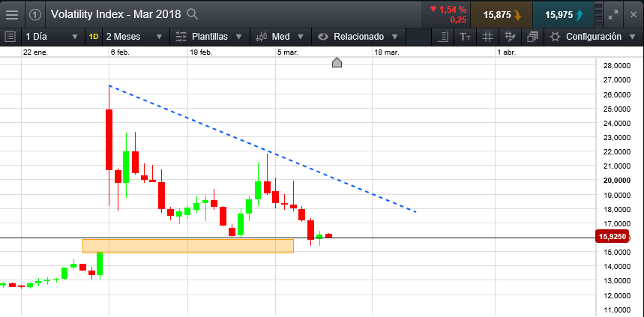This screenshot has width=644, height=317.
Task: Click the 20,0000 price axis label
Action: 617,181
